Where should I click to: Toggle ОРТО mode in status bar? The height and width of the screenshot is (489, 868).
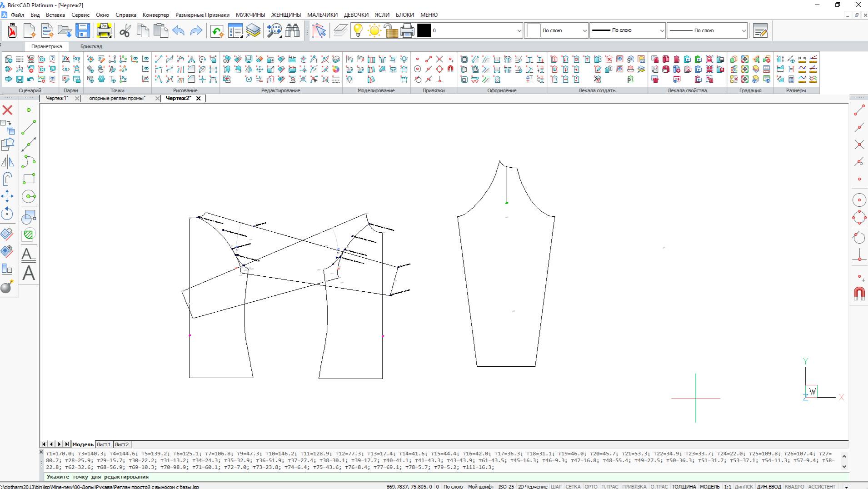(591, 486)
